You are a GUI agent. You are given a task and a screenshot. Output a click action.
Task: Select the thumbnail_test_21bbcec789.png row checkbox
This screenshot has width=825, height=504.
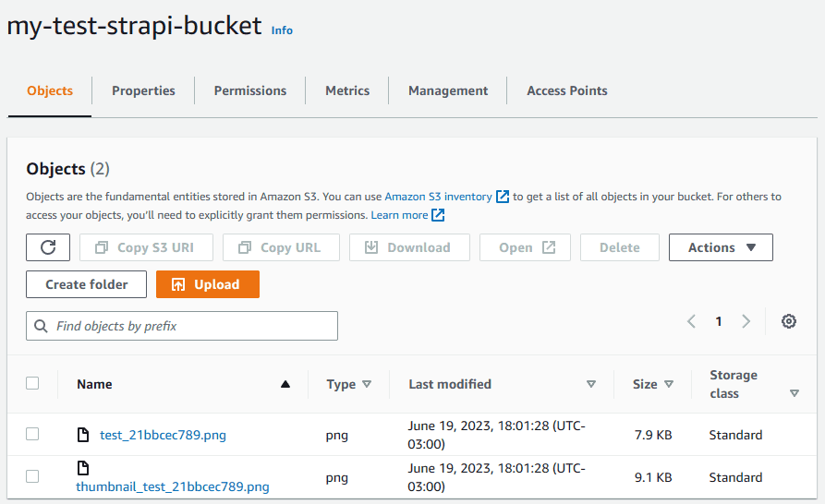pos(32,476)
